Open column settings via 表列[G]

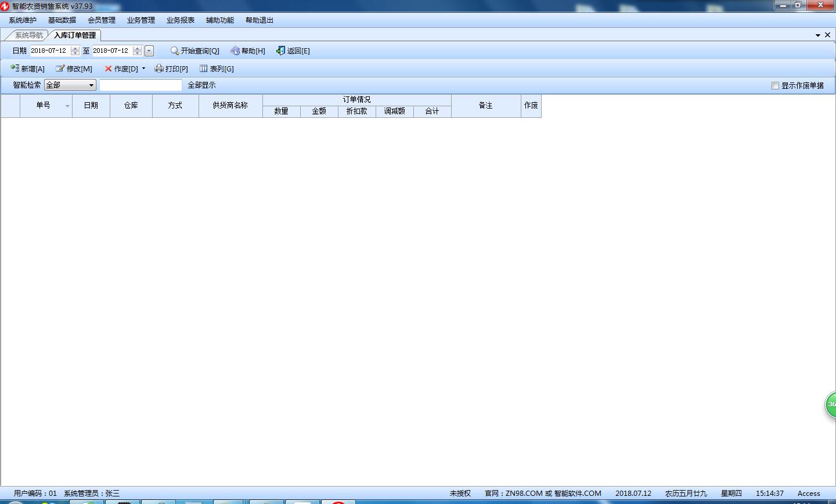click(x=217, y=69)
